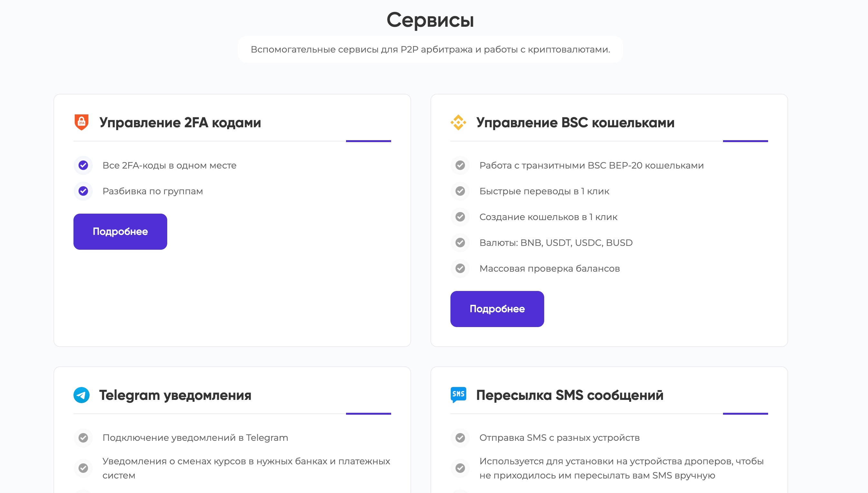
Task: Click checkmark next to 'Валюты: BNB, USDT, USDC, BUSD'
Action: (460, 242)
